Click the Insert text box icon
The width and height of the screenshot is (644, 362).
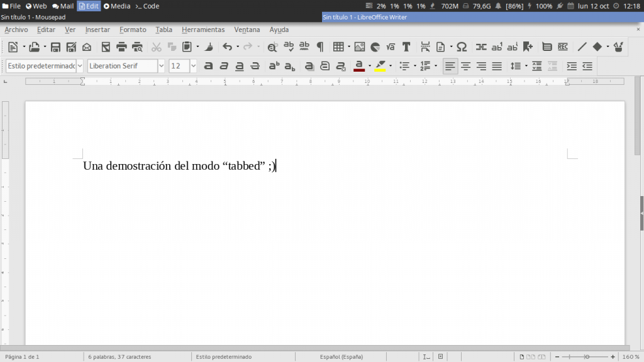(x=406, y=47)
